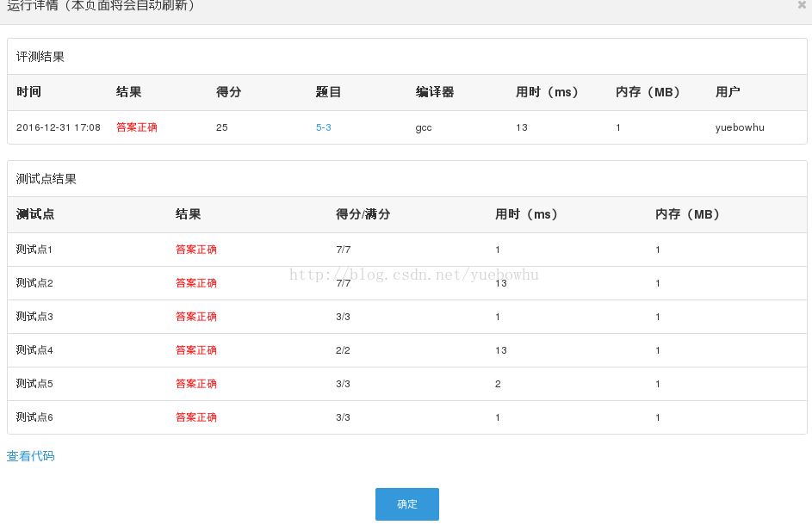812x531 pixels.
Task: Select the timestamp 2016-12-31 17:08
Action: pos(59,127)
